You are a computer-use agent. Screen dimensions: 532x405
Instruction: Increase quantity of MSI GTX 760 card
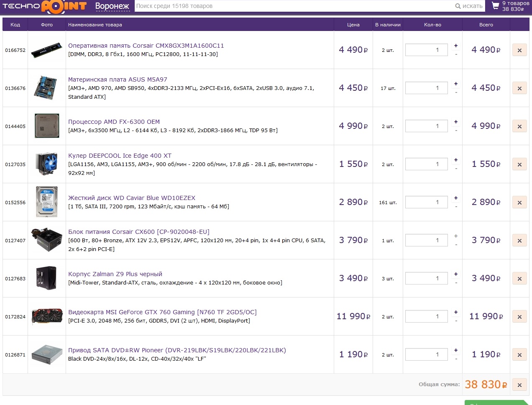tap(456, 312)
